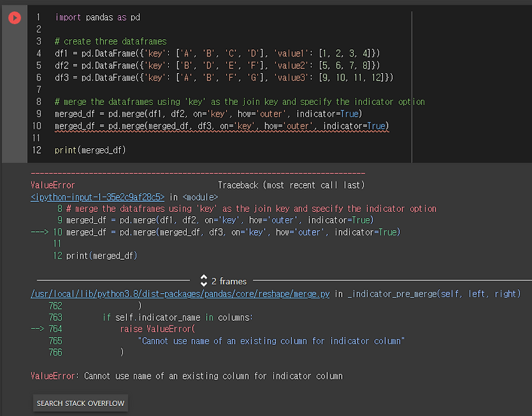Click the line 8 merge comment in editor
Image resolution: width=532 pixels, height=416 pixels.
click(x=239, y=102)
